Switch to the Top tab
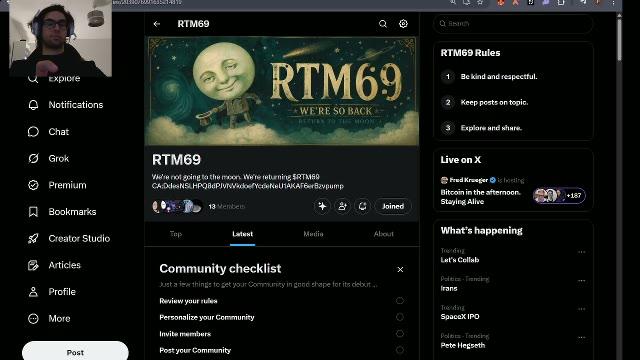Screen dimensions: 640x360 click(x=176, y=234)
